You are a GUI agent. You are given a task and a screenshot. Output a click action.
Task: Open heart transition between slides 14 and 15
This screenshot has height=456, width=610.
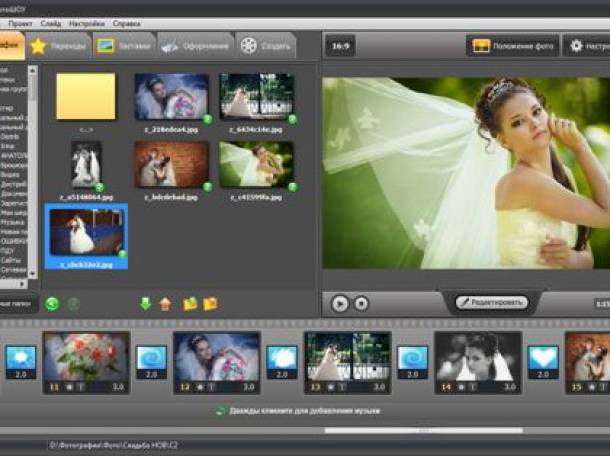click(543, 362)
